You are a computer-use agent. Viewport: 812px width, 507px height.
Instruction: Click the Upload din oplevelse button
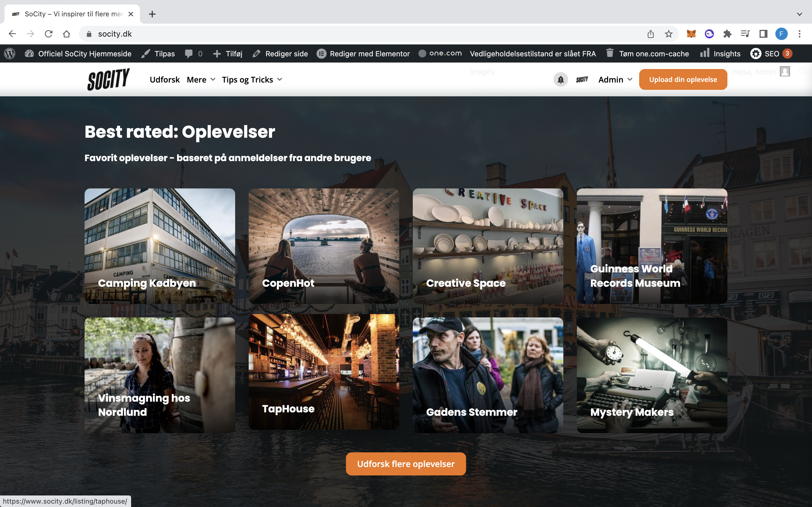click(683, 79)
